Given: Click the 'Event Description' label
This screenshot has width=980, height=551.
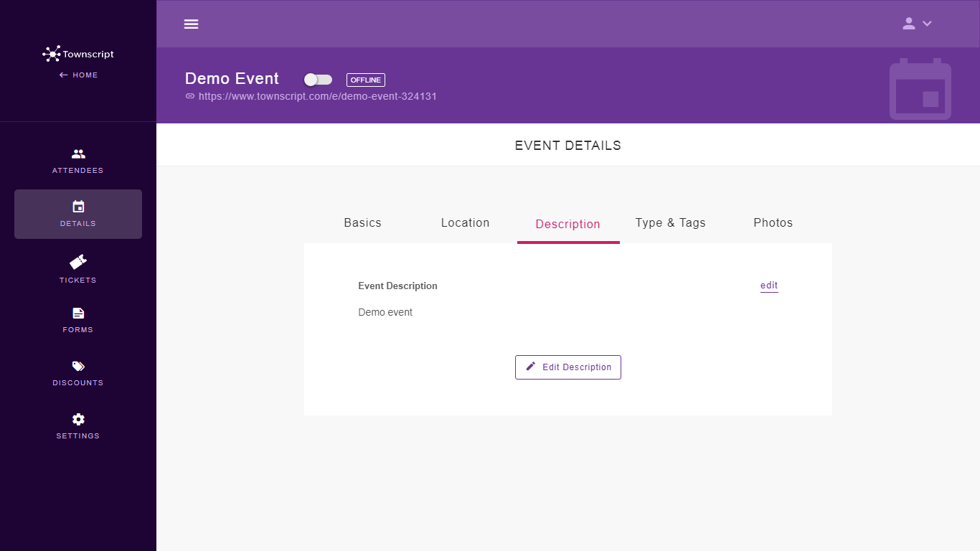Looking at the screenshot, I should [397, 286].
